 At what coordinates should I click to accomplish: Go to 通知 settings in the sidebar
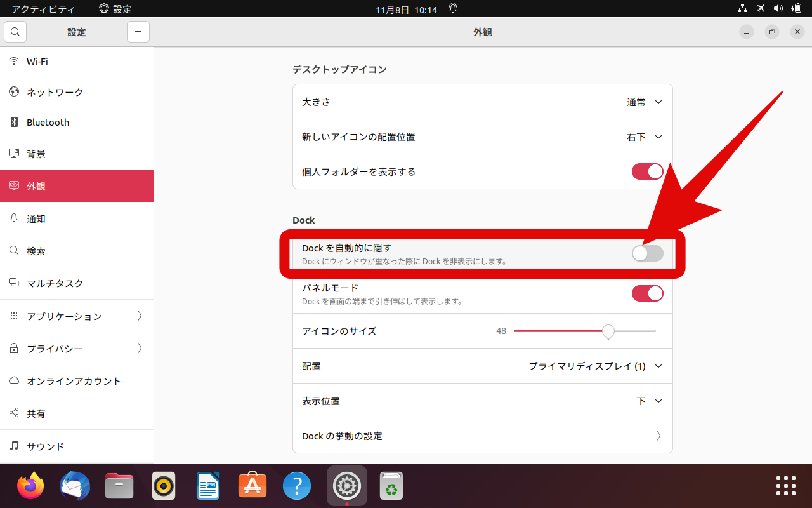pos(36,218)
